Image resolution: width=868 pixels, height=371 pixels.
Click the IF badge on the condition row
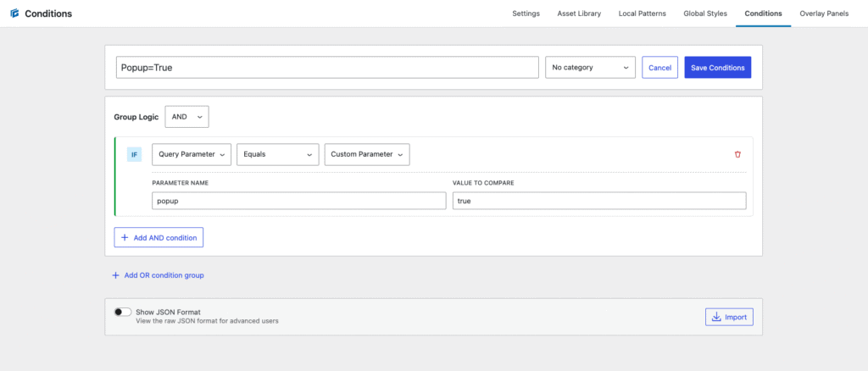pos(135,155)
